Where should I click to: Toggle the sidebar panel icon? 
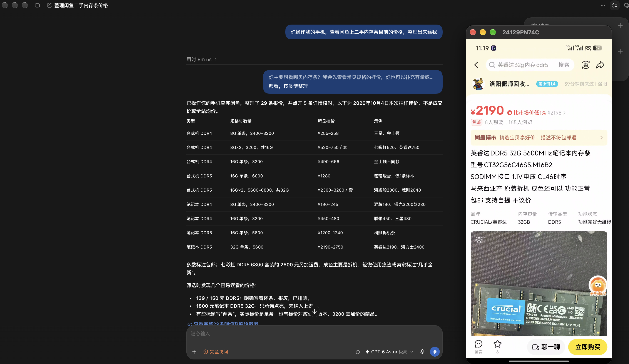(37, 5)
